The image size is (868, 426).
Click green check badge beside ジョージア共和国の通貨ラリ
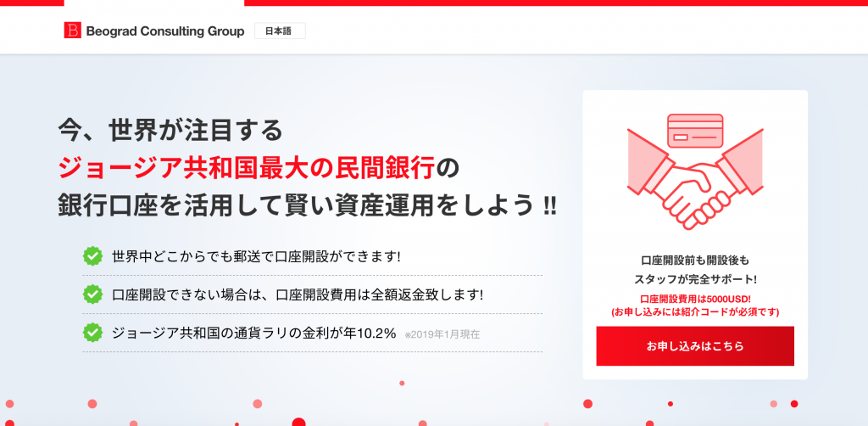[92, 333]
